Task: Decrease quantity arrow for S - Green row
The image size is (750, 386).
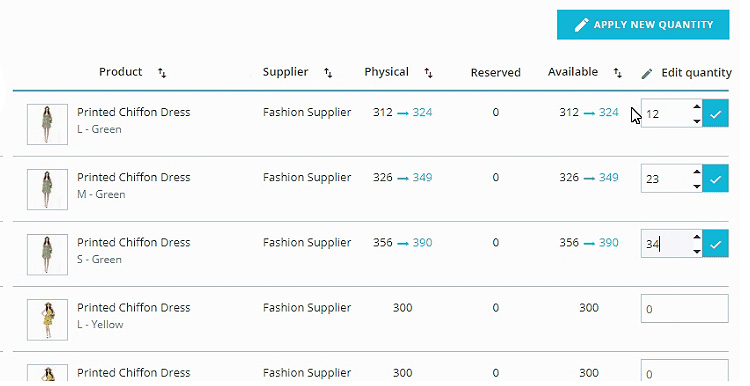Action: (697, 251)
